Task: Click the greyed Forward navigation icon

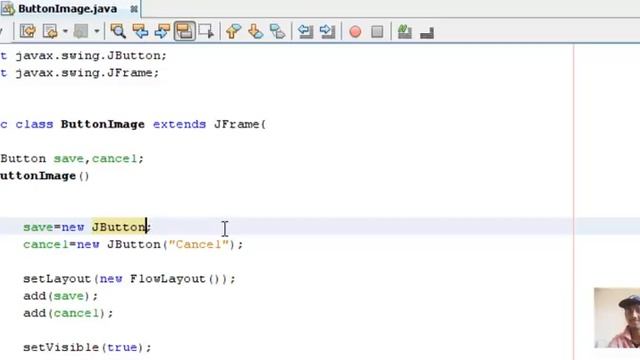Action: (81, 31)
